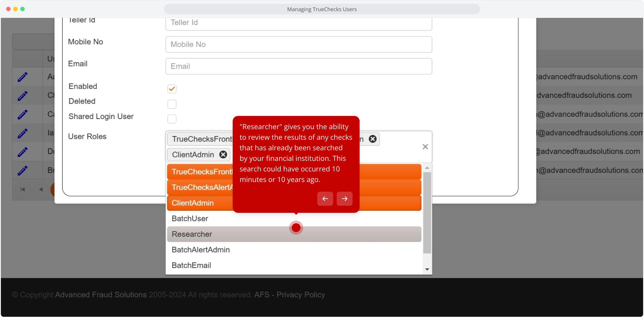Click the pencil edit icon in the Ca row
Image resolution: width=644 pixels, height=317 pixels.
tap(23, 114)
